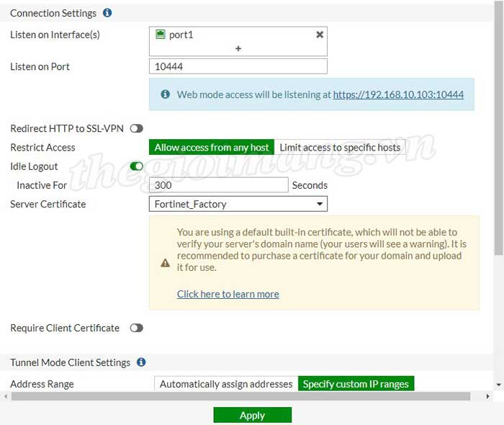Open the Server Certificate dropdown
Screen dimensions: 504x425
(238, 204)
